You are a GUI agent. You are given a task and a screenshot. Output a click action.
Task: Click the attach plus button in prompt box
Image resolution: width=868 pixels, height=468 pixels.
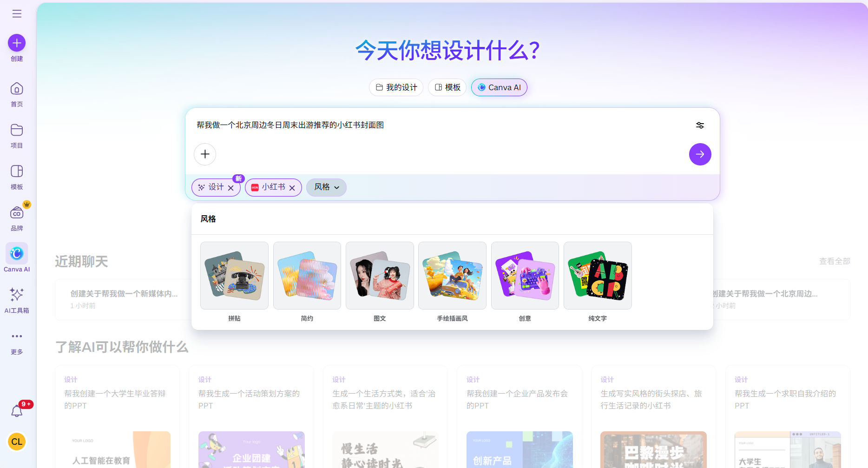(x=205, y=154)
